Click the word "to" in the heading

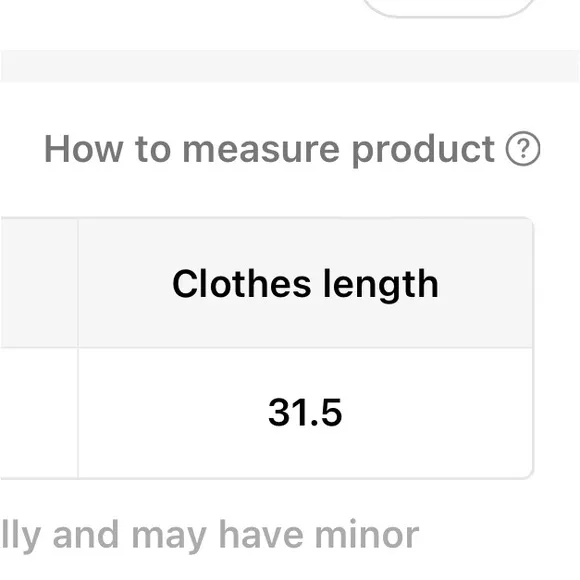(153, 150)
